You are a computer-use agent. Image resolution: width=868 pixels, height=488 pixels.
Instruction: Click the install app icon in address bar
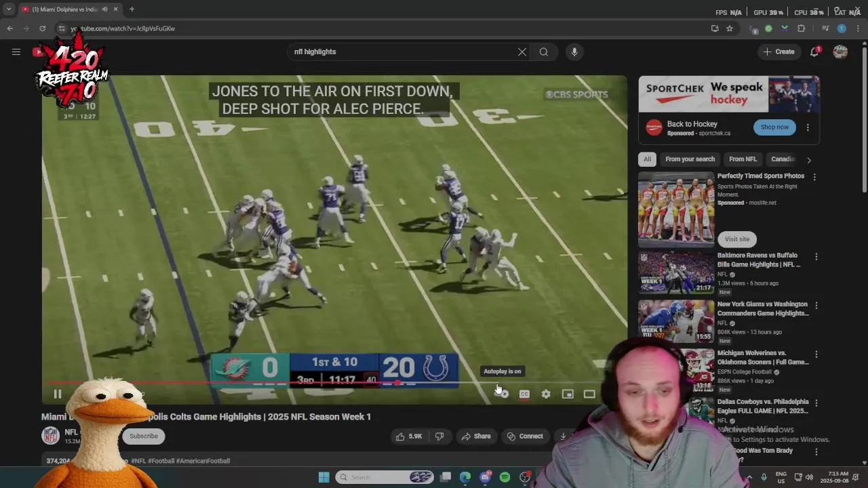click(x=715, y=28)
